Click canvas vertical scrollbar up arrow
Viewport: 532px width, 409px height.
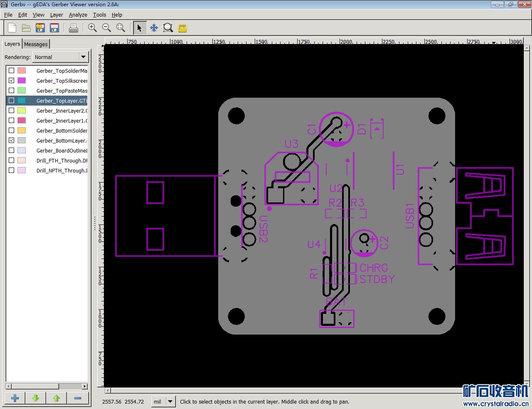527,47
